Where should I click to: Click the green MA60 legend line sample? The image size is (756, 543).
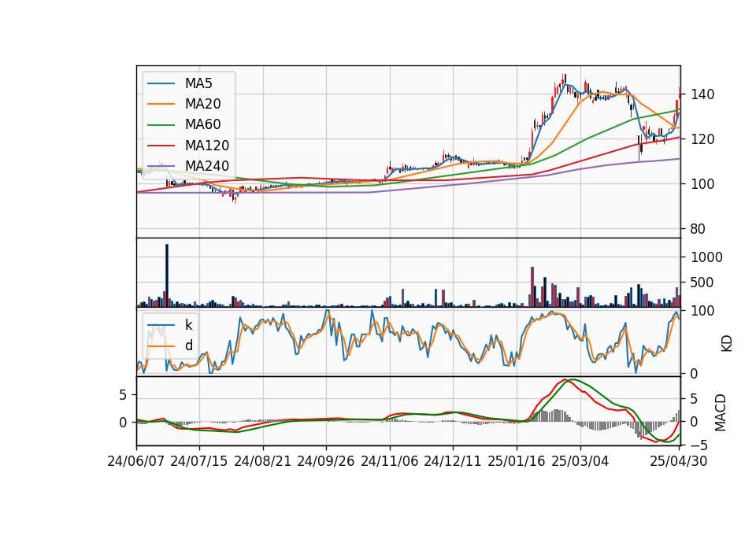coord(161,125)
